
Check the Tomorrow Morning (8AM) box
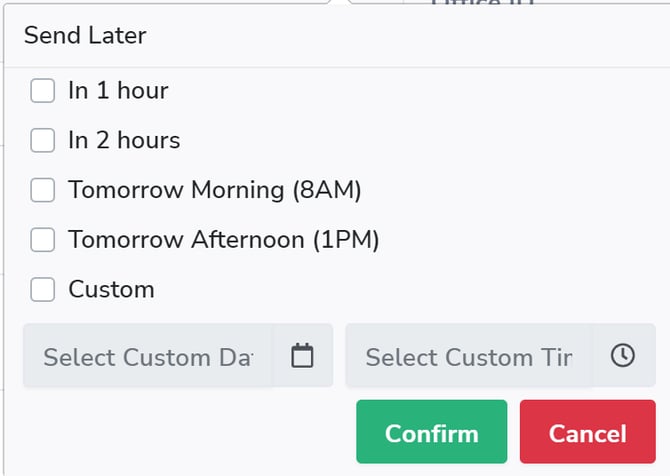42,190
